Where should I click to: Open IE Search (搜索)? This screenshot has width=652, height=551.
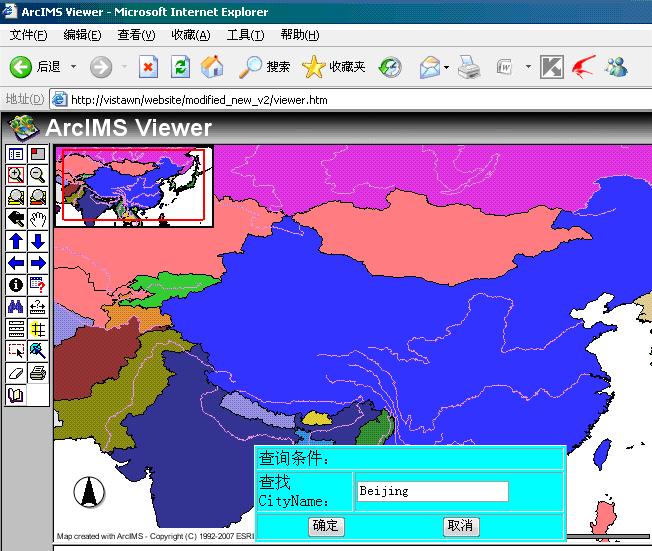[264, 67]
